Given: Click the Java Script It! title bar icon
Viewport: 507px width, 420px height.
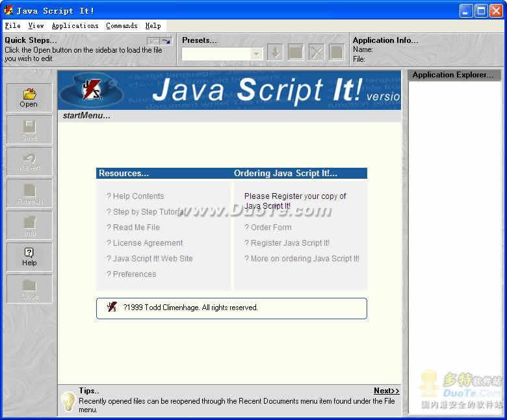Looking at the screenshot, I should tap(8, 10).
